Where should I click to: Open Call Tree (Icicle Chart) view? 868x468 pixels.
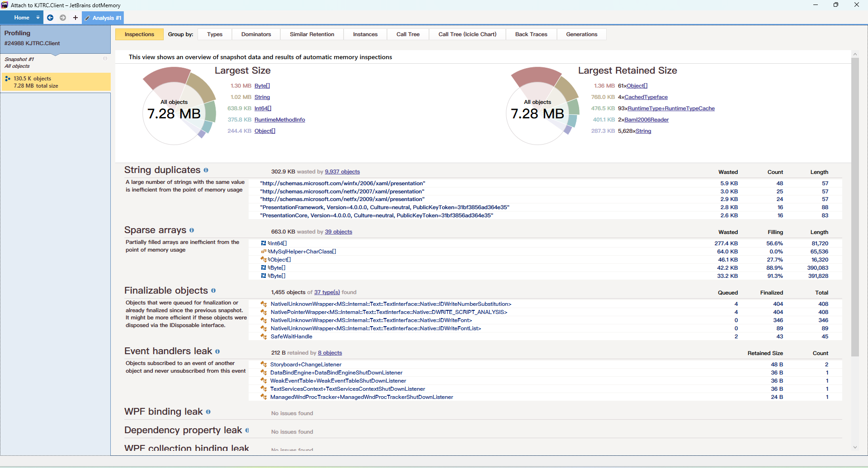(x=467, y=34)
